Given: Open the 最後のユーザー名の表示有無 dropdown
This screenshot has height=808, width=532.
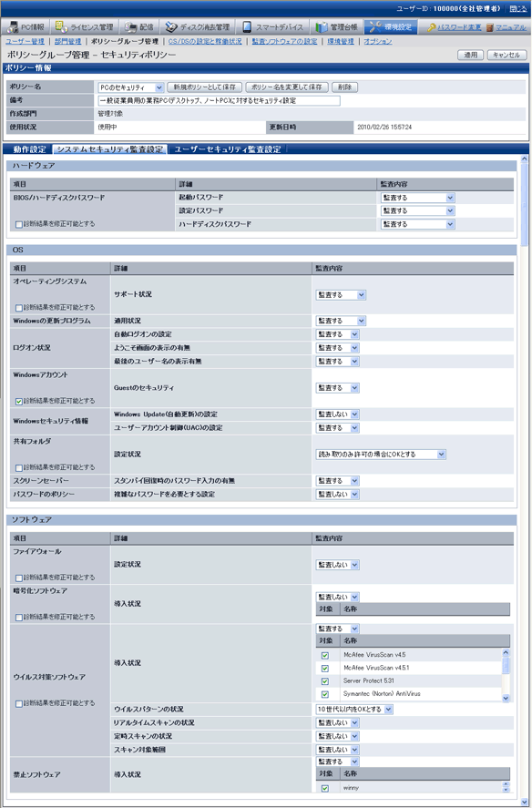Looking at the screenshot, I should pos(337,362).
